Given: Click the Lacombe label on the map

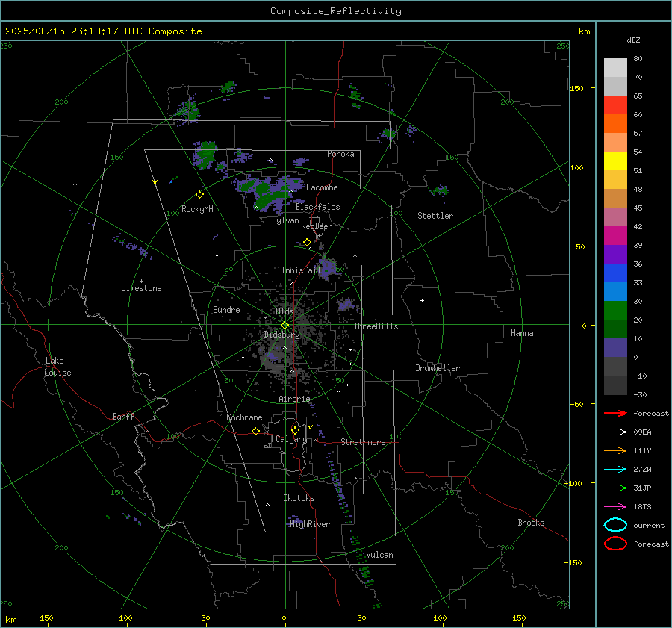Looking at the screenshot, I should pos(322,187).
